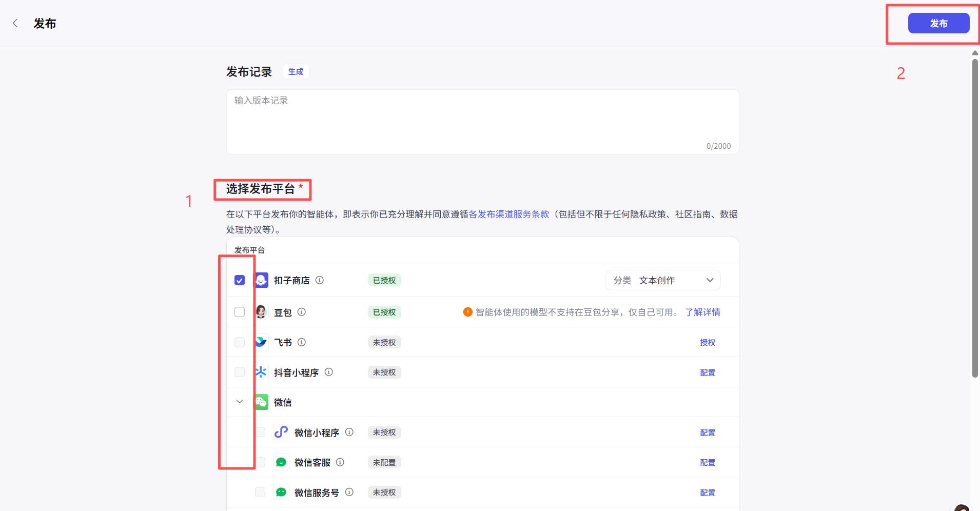Click the info icon beside 微信服务号
980x511 pixels.
tap(349, 492)
